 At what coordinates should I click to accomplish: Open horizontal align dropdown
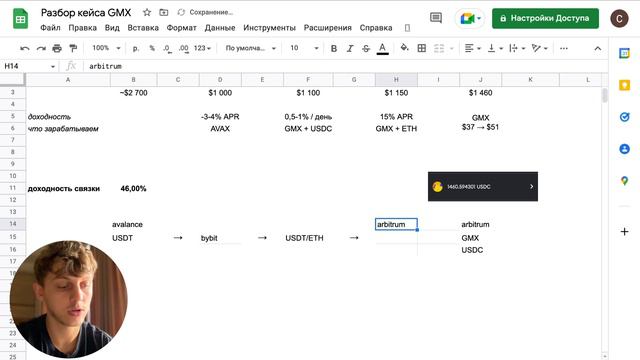473,49
